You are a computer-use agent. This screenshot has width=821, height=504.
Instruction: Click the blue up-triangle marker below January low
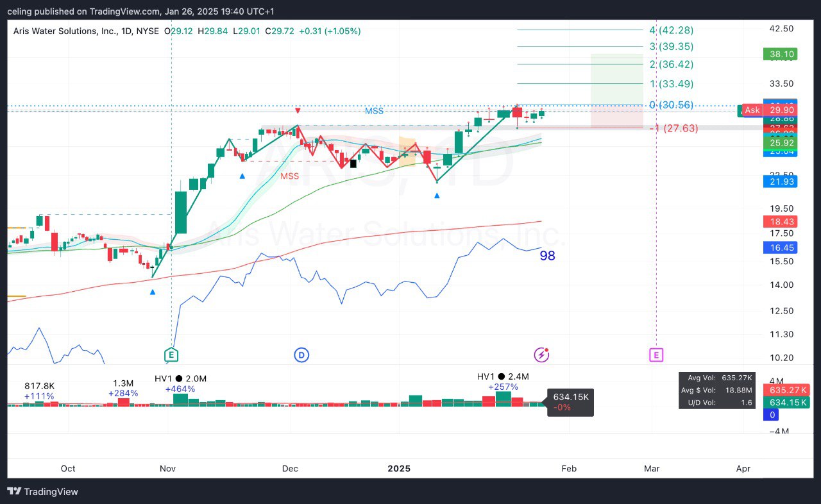pos(437,195)
